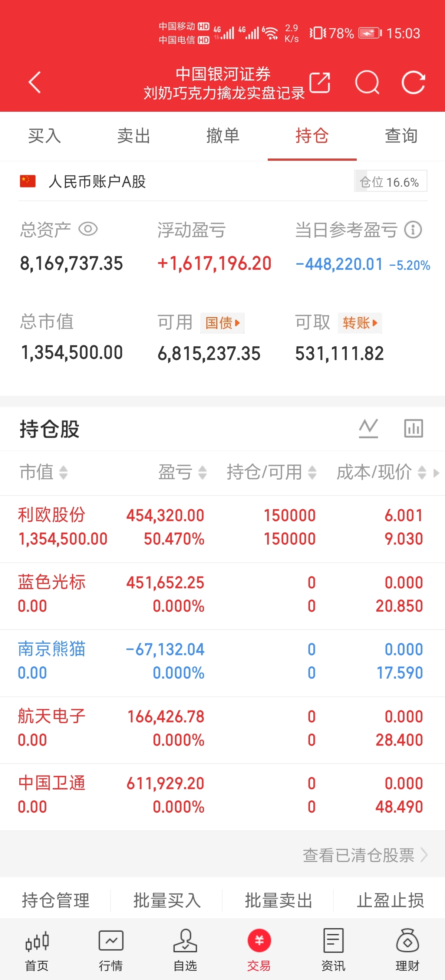Screen dimensions: 445x980
Task: Tap available funds 6,815,237.35
Action: pyautogui.click(x=209, y=353)
